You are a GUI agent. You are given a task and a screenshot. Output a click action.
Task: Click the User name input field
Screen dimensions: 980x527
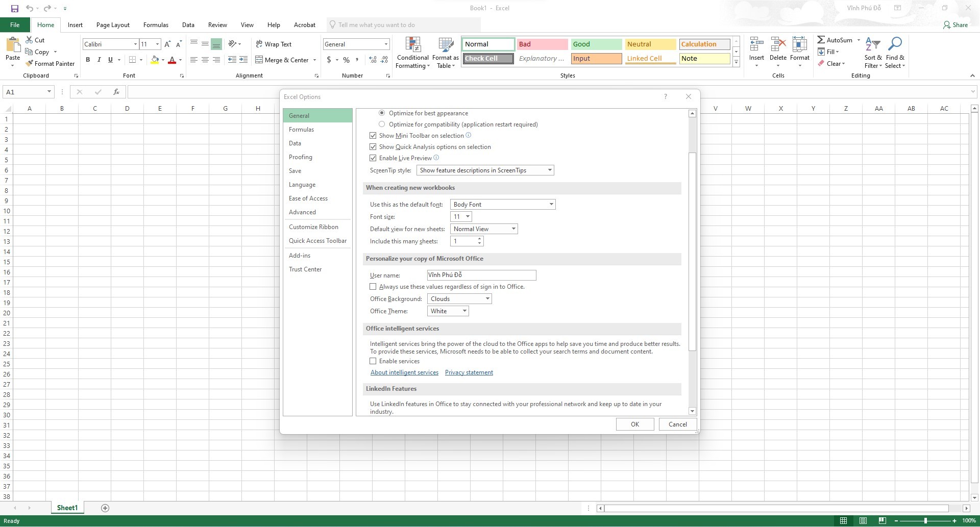481,275
